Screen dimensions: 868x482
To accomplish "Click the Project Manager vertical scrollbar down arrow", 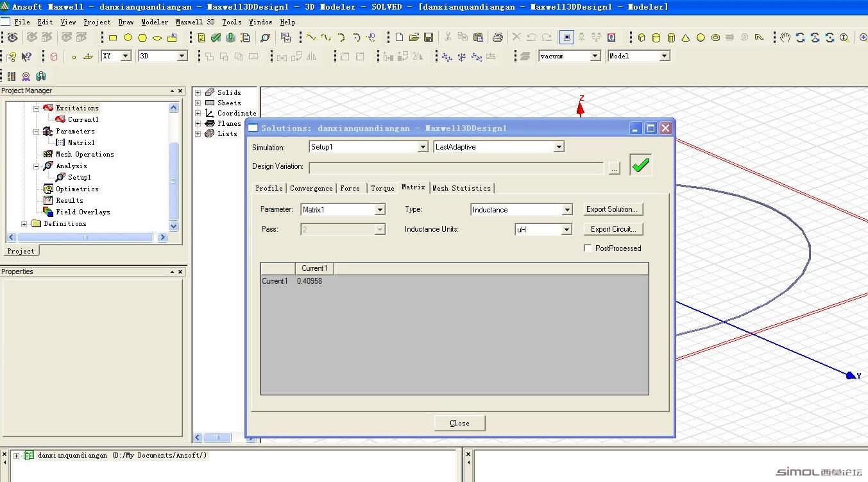I will point(173,227).
